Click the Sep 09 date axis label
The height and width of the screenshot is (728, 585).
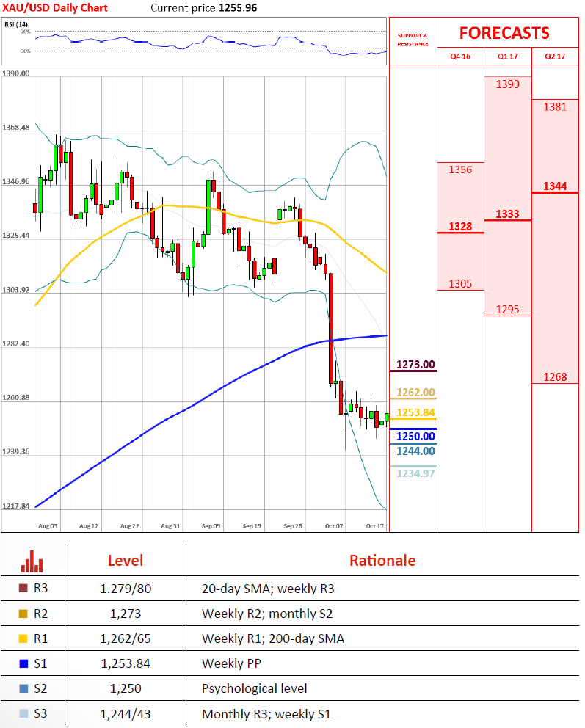point(211,526)
